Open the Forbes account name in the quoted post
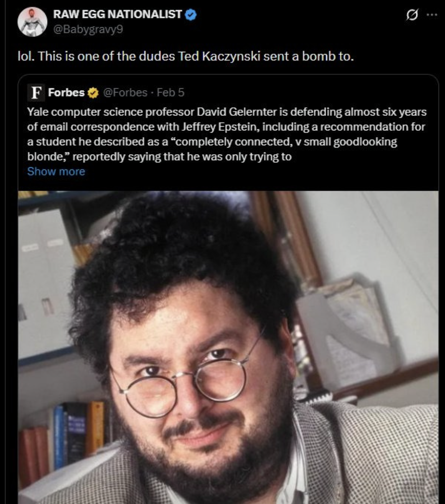 66,92
